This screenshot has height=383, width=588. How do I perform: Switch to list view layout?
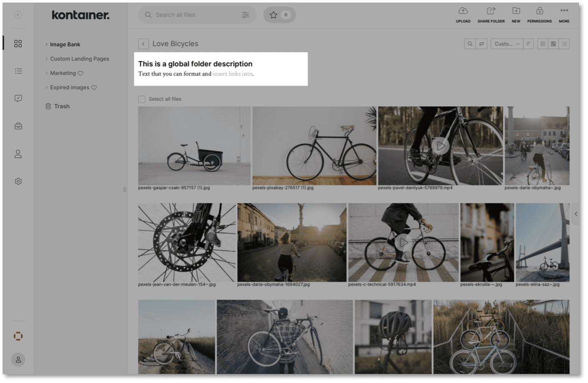click(x=564, y=44)
